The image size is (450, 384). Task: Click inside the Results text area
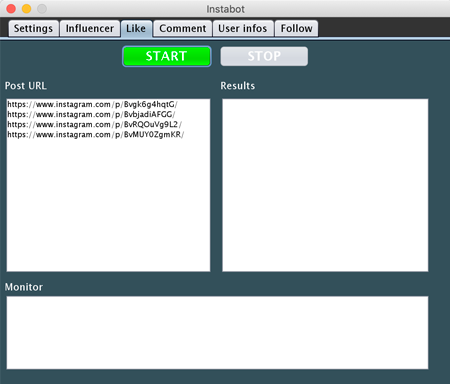click(x=325, y=185)
